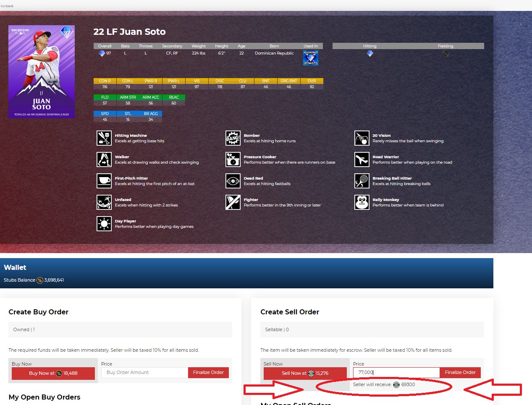Click the Unfazed quirk icon

click(104, 202)
